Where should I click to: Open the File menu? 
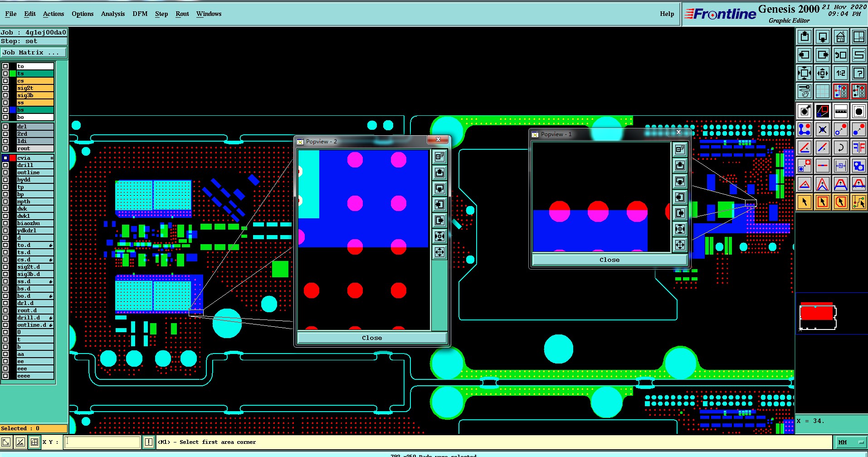(11, 14)
